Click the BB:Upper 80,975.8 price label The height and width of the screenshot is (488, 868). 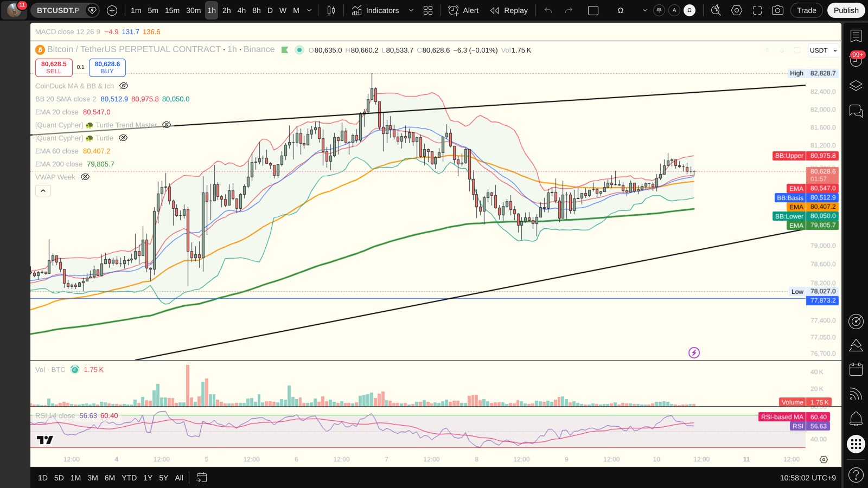pyautogui.click(x=806, y=156)
